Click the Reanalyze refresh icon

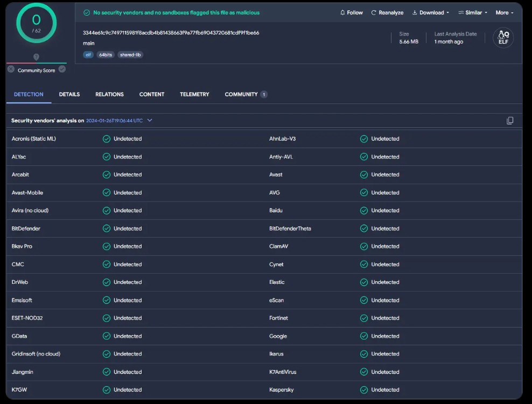click(374, 12)
